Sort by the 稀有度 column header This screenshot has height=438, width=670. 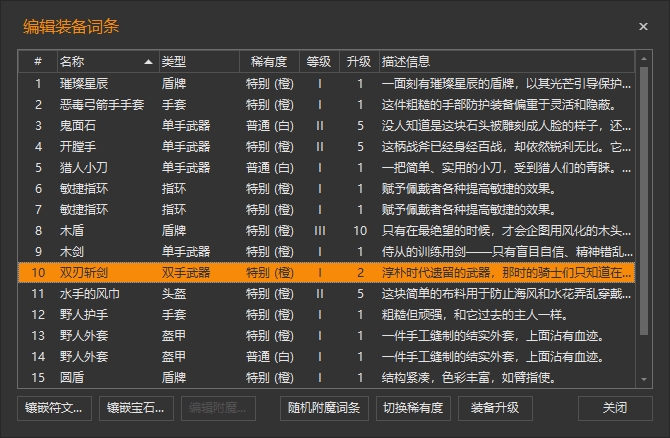click(x=269, y=62)
